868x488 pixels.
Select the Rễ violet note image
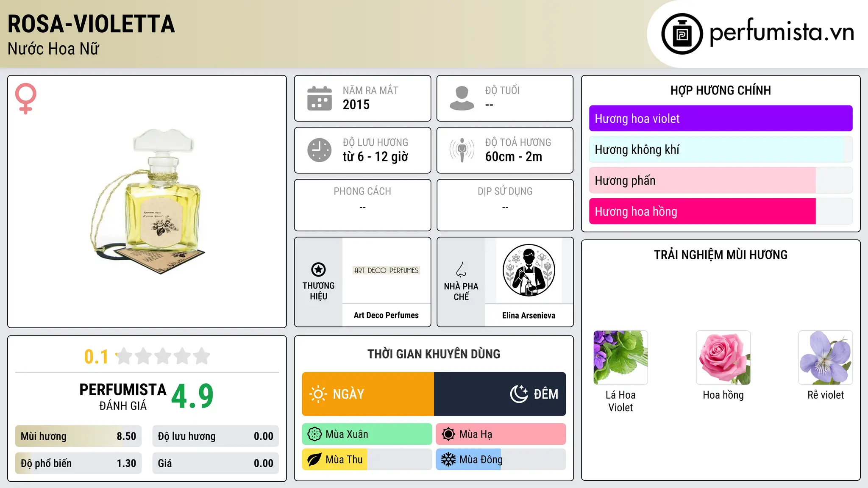pyautogui.click(x=826, y=358)
